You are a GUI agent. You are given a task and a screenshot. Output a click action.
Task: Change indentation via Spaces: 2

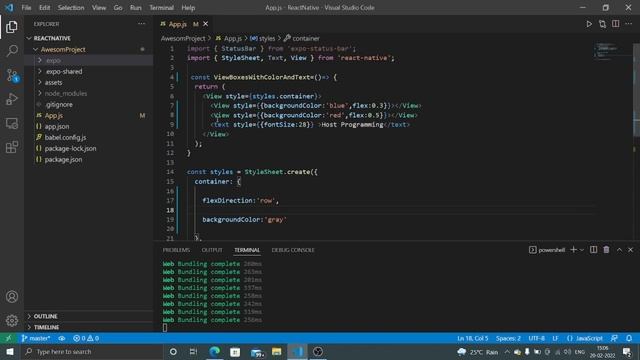click(x=508, y=338)
